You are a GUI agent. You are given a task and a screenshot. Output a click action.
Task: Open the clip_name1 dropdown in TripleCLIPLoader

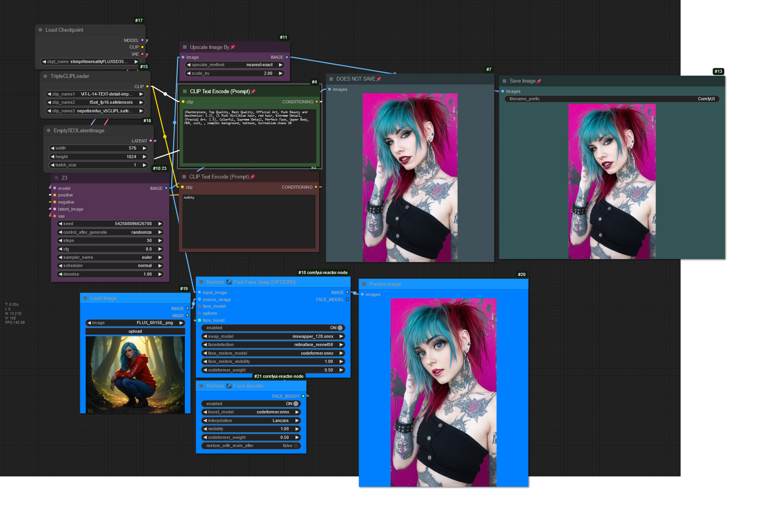(95, 94)
